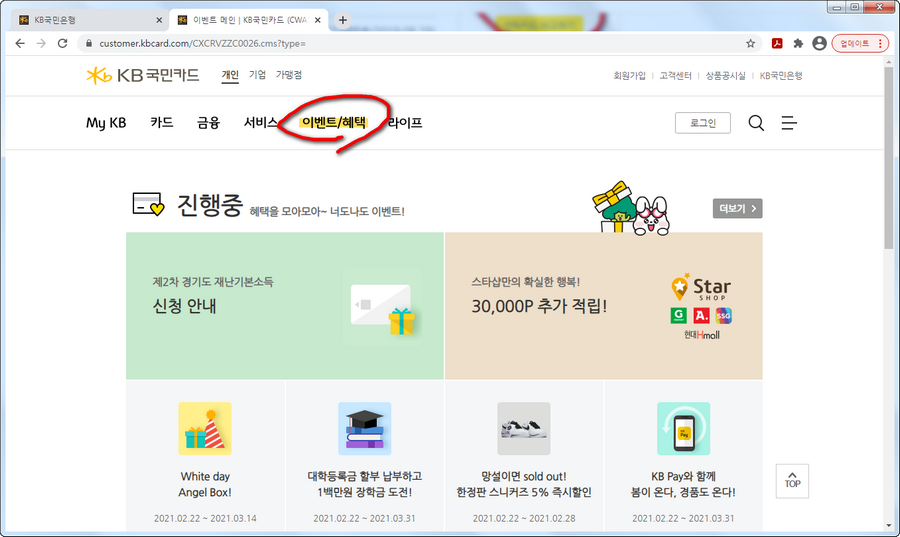
Task: Click the KB Pay phone icon
Action: (683, 429)
